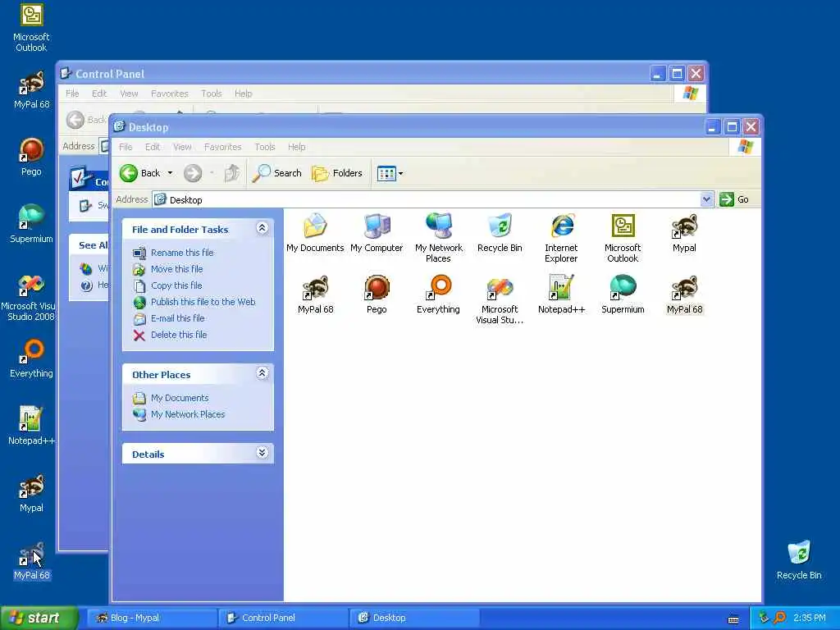Image resolution: width=840 pixels, height=630 pixels.
Task: Click the Go button beside address bar
Action: [x=734, y=199]
